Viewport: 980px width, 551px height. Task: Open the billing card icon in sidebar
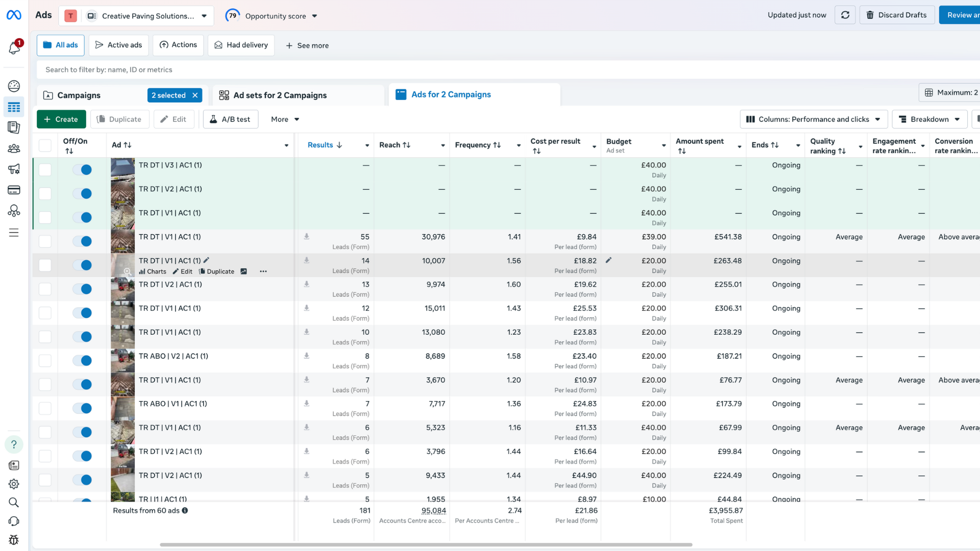[x=14, y=190]
